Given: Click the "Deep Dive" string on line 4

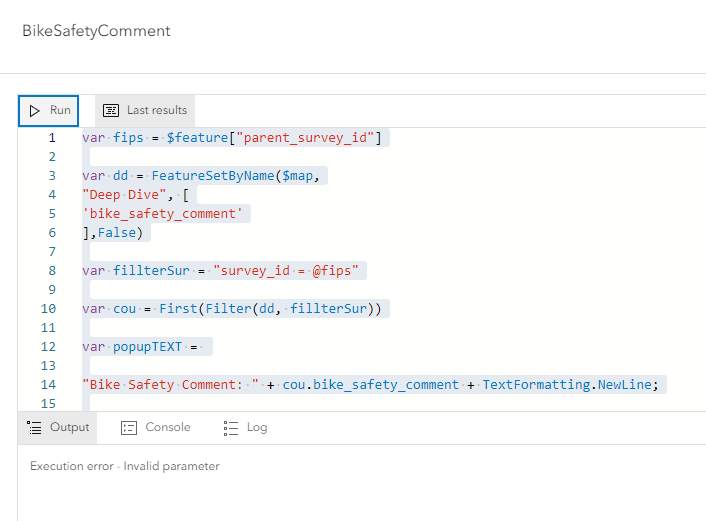Looking at the screenshot, I should click(124, 195).
